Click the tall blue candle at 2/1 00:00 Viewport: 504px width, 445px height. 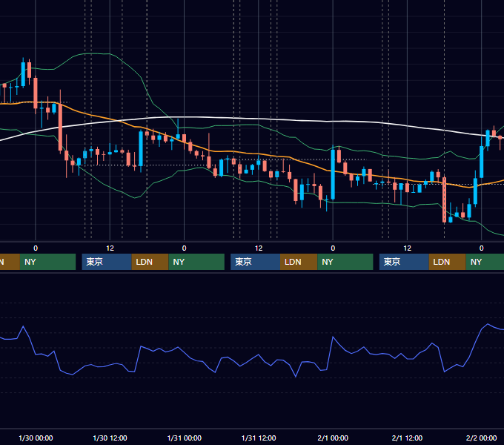point(333,174)
